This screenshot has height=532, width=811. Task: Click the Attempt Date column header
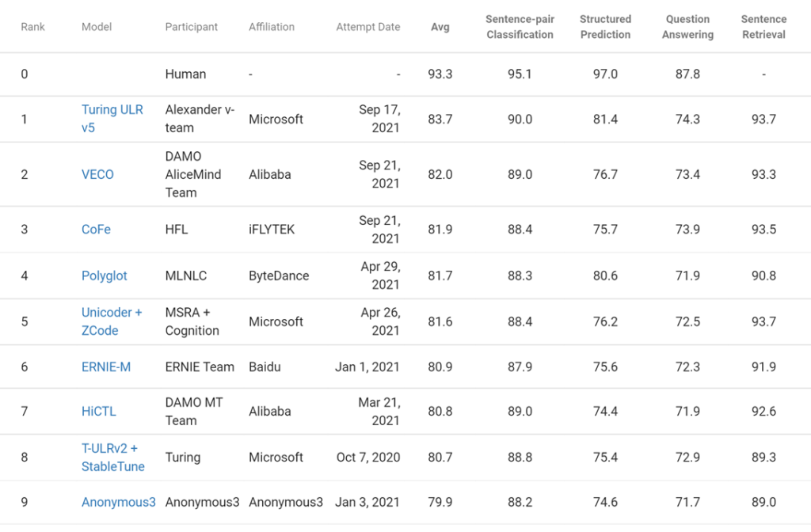point(368,27)
